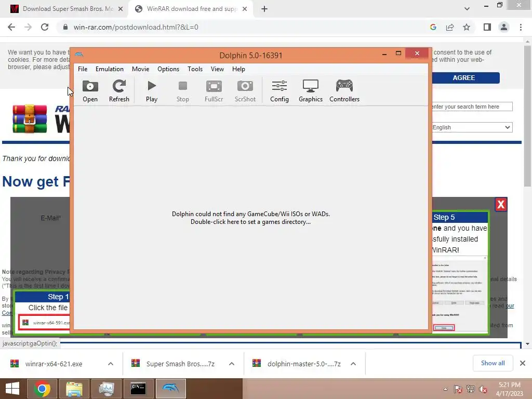
Task: Bookmark this page with star icon
Action: 467,27
